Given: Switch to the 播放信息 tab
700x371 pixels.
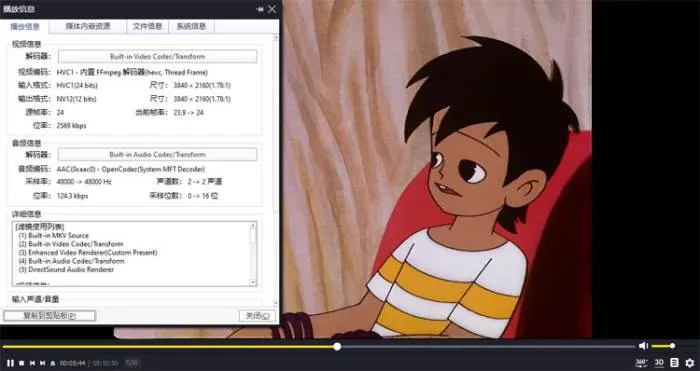Looking at the screenshot, I should 25,26.
